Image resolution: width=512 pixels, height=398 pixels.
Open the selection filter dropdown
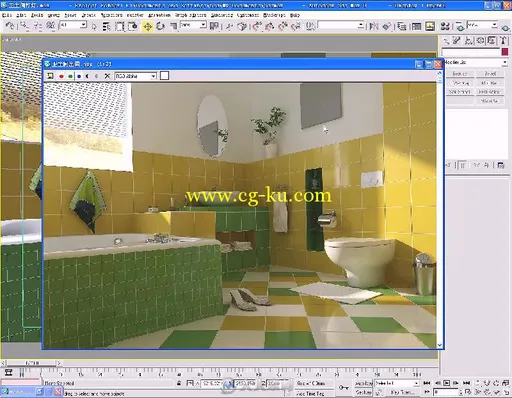[x=73, y=25]
